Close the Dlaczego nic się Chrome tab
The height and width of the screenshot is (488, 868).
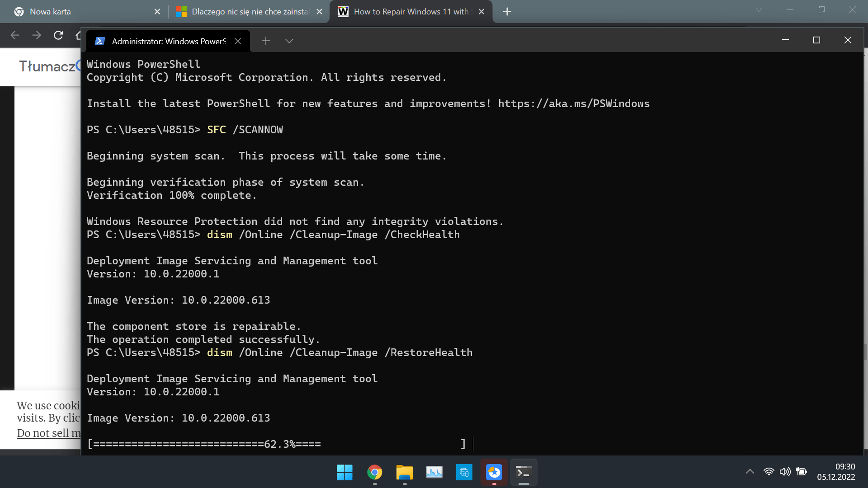click(319, 12)
